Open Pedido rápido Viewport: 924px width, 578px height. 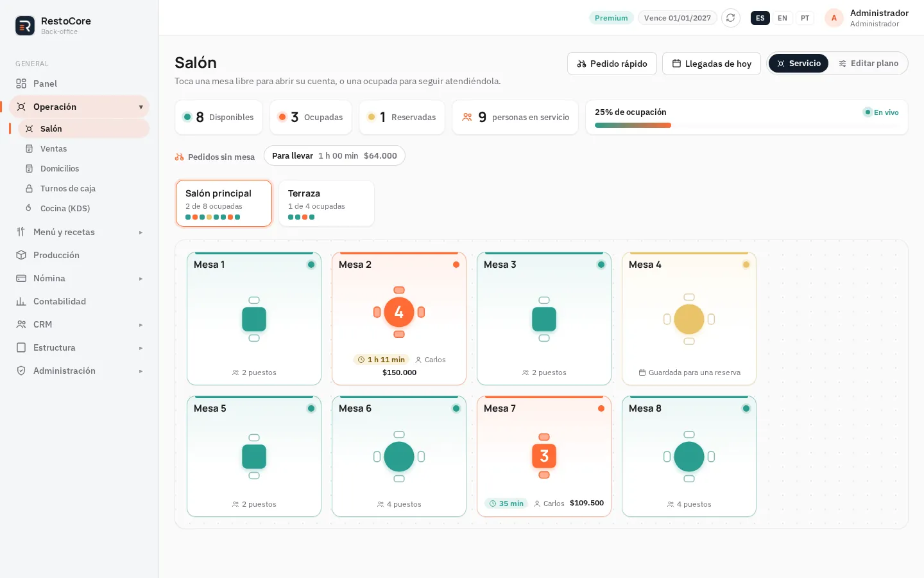612,64
